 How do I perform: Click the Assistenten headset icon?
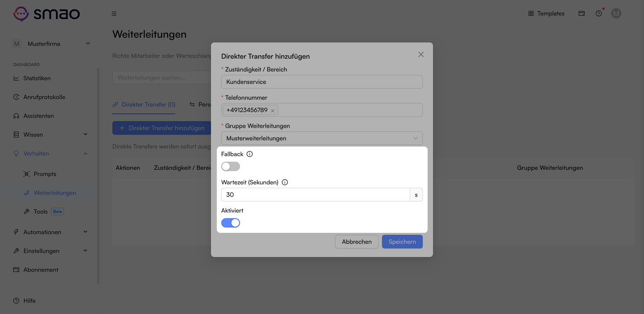tap(16, 116)
